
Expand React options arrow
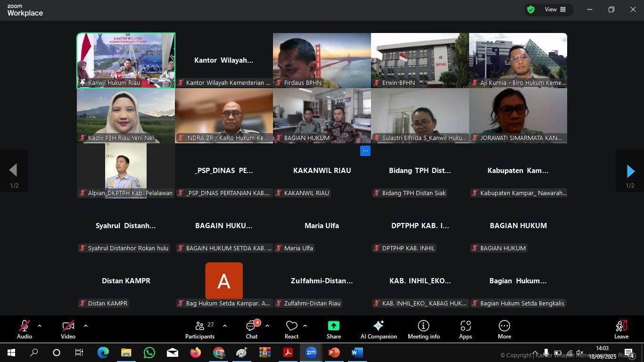pyautogui.click(x=305, y=326)
